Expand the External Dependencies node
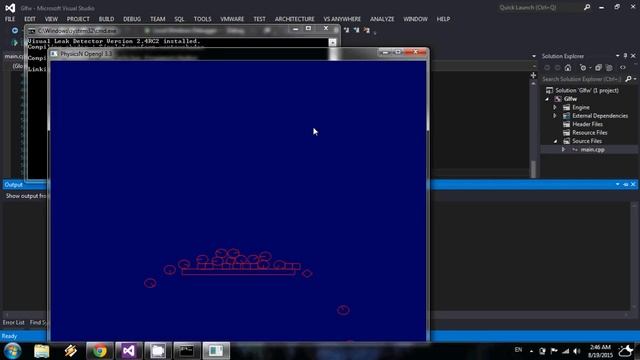The image size is (640, 360). point(555,116)
